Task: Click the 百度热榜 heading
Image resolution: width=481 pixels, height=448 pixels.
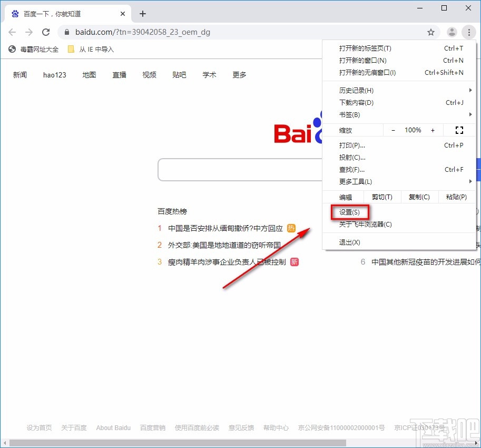Action: (x=172, y=211)
